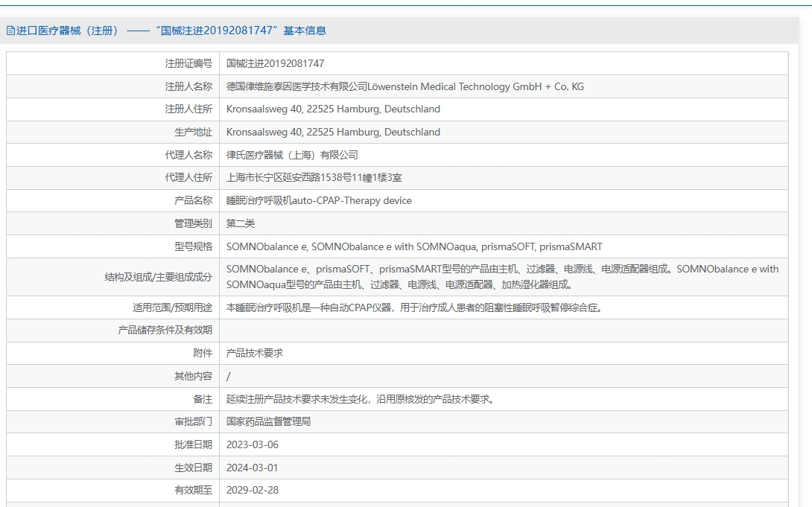Select the Löwenstein Medical Technology GmbH registrant name
Viewport: 812px width, 507px height.
[405, 86]
